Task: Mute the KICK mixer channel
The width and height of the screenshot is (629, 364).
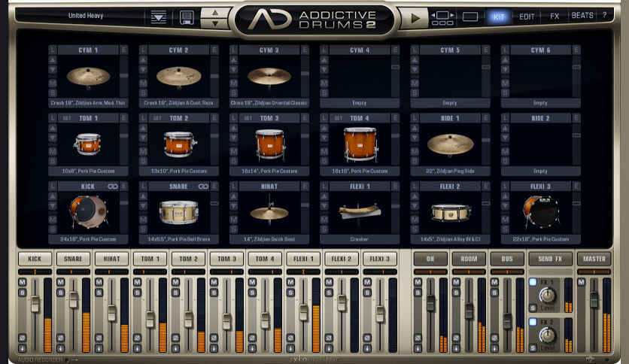Action: [22, 282]
